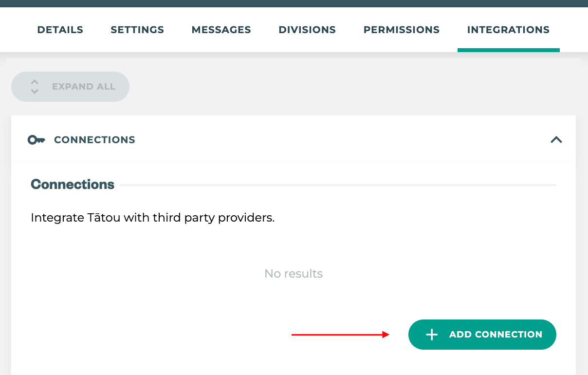Open the SETTINGS tab

137,30
